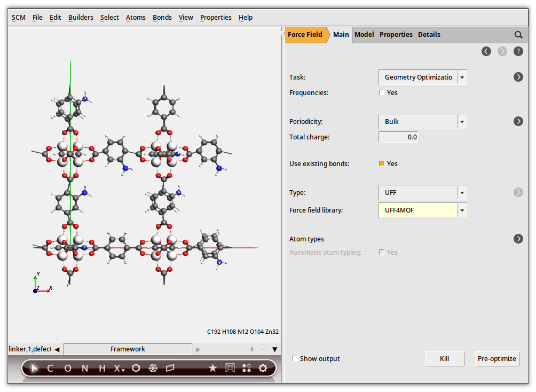Select the pointer selection tool
The image size is (536, 392).
34,368
